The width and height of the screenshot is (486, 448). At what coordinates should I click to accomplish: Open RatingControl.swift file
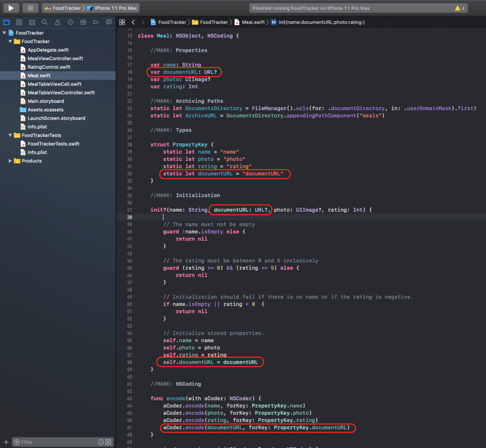(49, 67)
